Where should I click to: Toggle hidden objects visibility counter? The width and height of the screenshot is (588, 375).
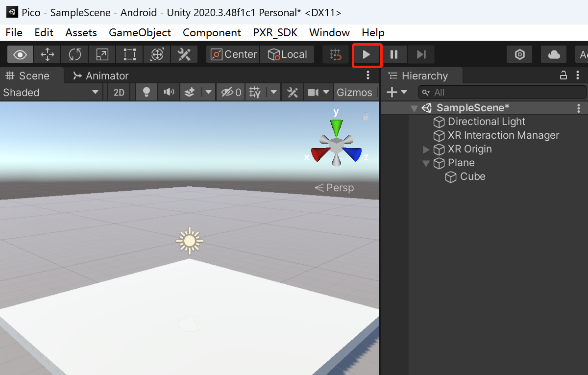[230, 92]
